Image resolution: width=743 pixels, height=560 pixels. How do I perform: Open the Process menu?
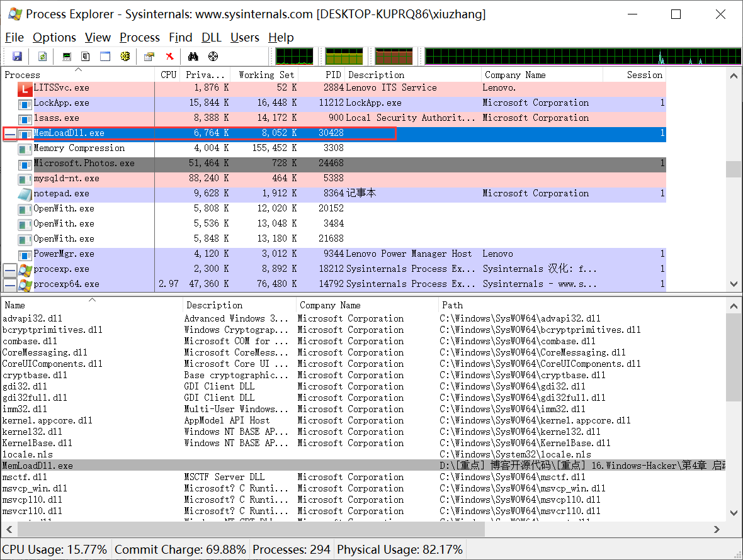point(140,37)
